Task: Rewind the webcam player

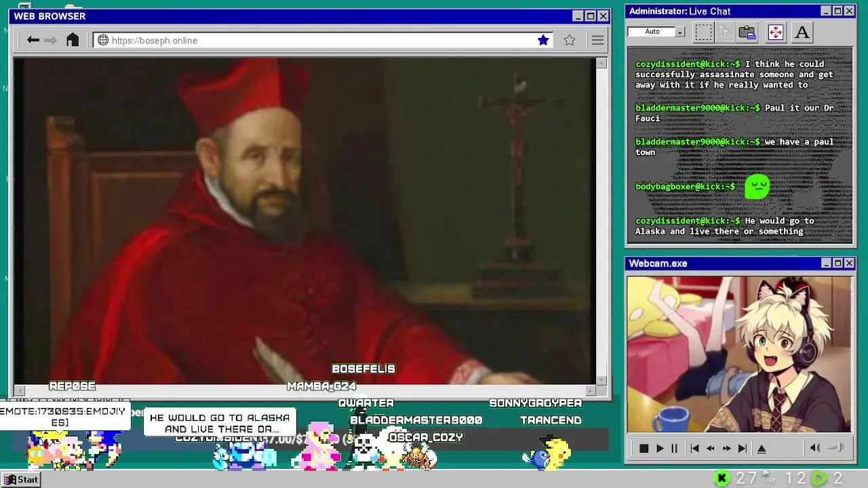Action: tap(711, 448)
